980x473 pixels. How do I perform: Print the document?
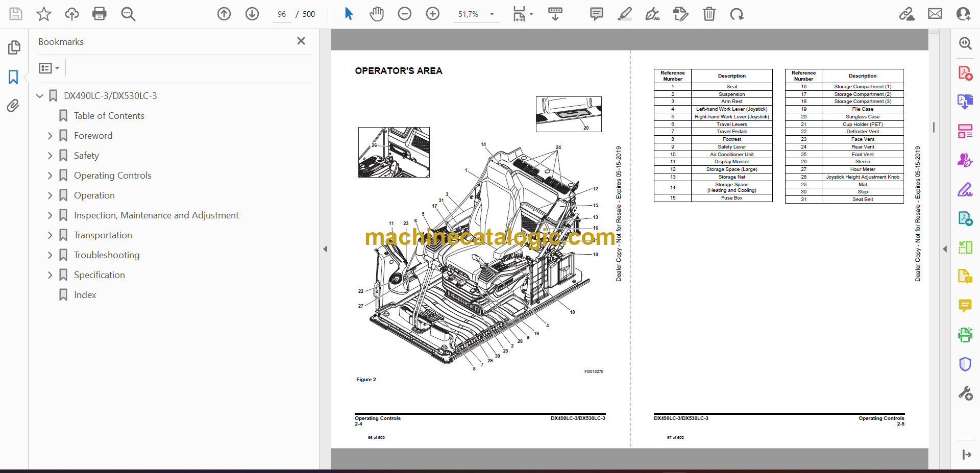click(x=100, y=14)
